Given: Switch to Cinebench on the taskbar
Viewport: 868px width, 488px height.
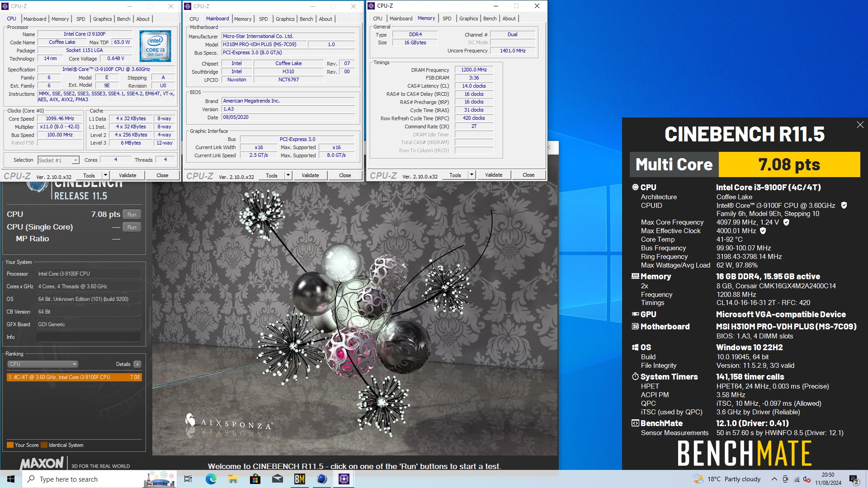Looking at the screenshot, I should click(321, 479).
